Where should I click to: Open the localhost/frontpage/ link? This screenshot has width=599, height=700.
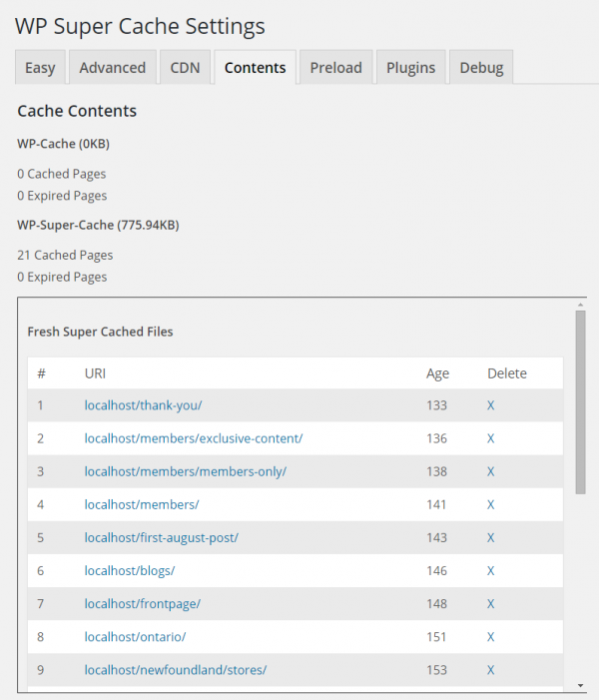click(143, 603)
